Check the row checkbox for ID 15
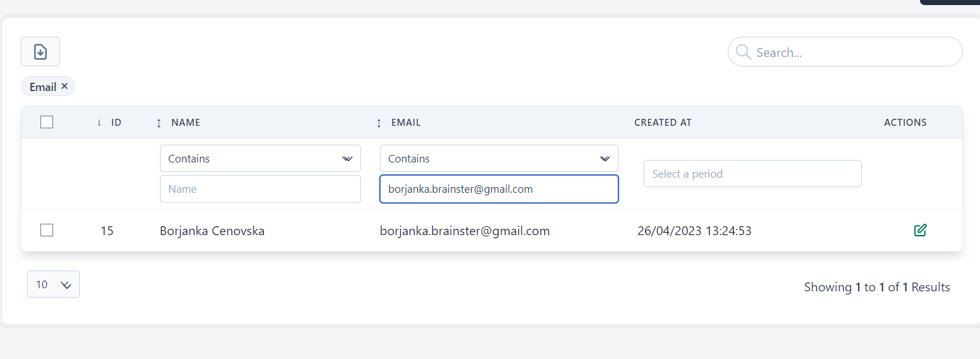The width and height of the screenshot is (980, 359). 47,231
